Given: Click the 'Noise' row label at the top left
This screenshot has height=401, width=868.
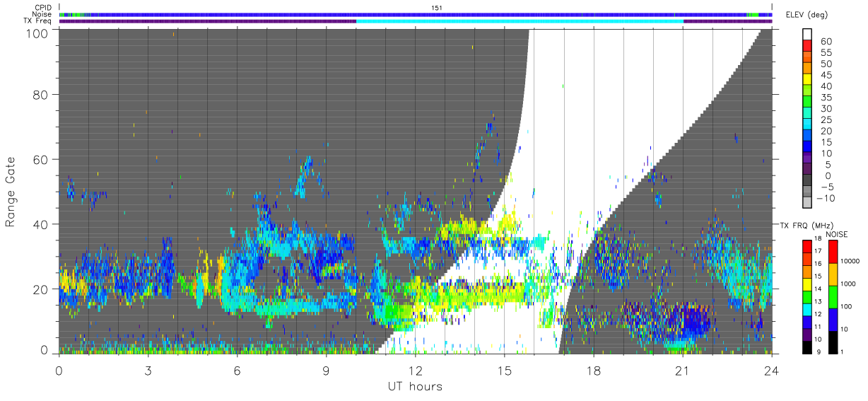Looking at the screenshot, I should [x=42, y=14].
